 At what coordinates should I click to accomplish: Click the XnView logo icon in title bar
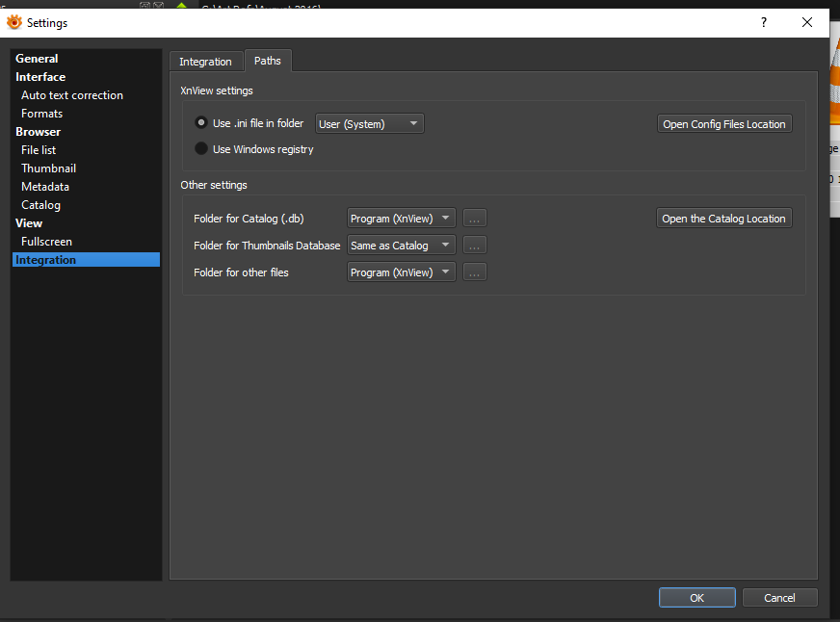click(x=13, y=22)
